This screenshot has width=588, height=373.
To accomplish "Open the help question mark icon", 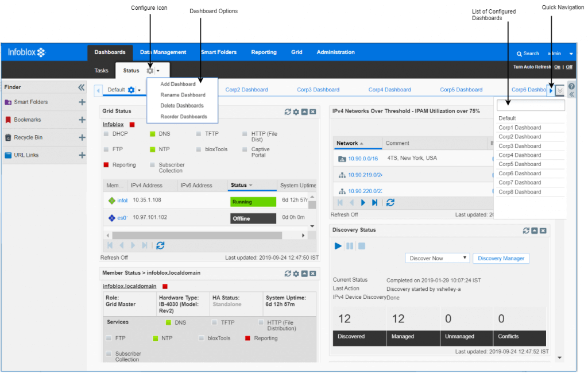I will (571, 86).
